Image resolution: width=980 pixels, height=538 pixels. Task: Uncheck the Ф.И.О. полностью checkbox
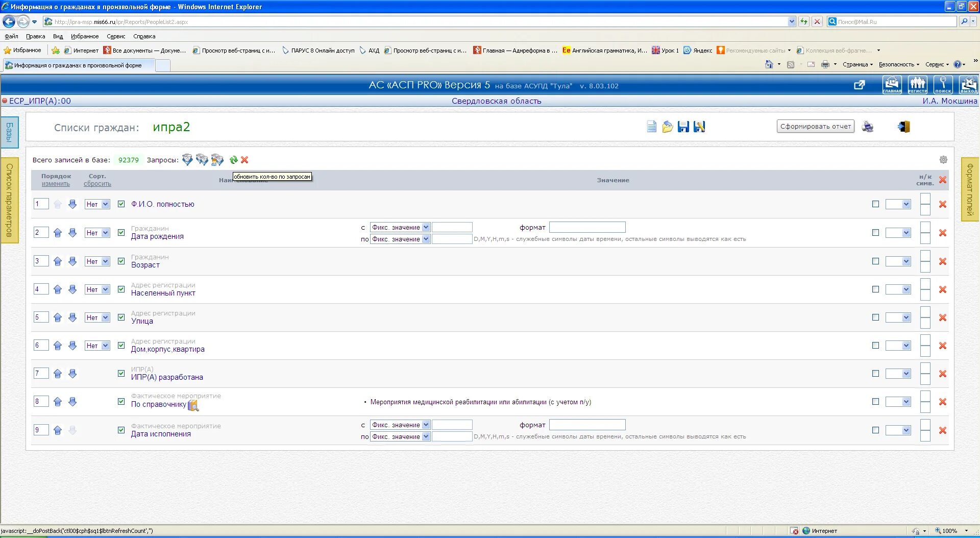click(121, 204)
